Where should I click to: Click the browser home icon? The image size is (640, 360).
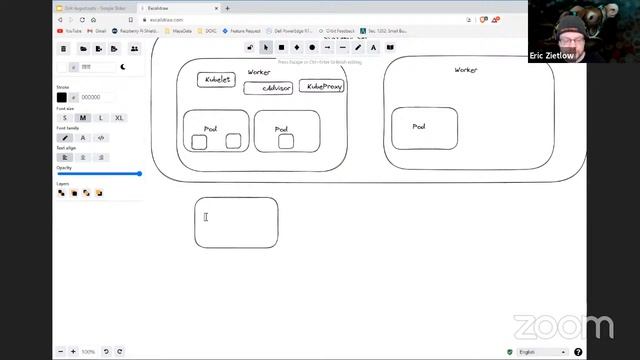pyautogui.click(x=93, y=20)
